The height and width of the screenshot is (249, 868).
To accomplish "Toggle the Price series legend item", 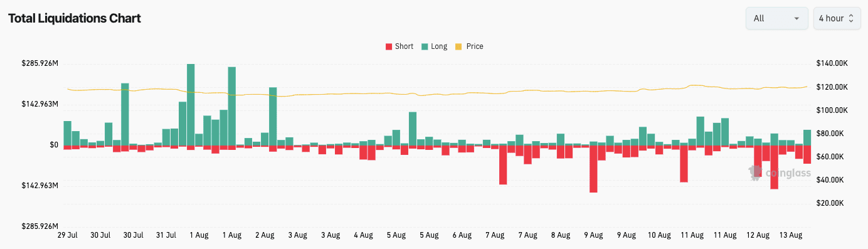I will coord(469,46).
